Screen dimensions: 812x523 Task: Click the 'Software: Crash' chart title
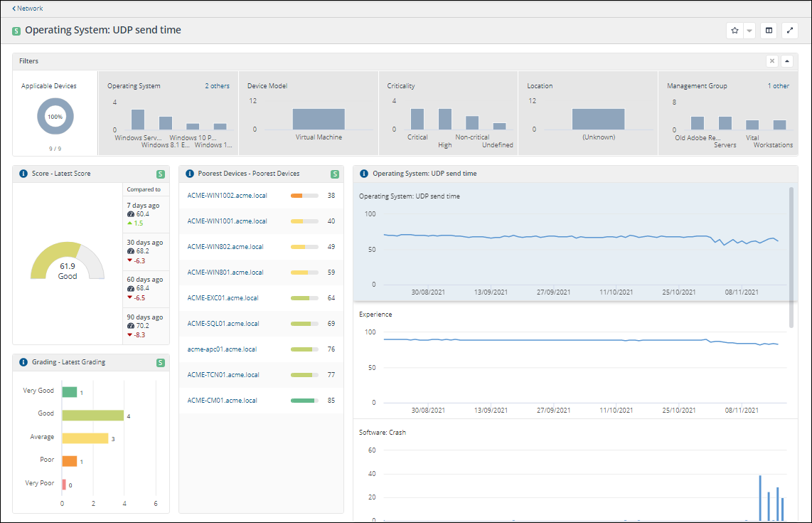point(382,433)
